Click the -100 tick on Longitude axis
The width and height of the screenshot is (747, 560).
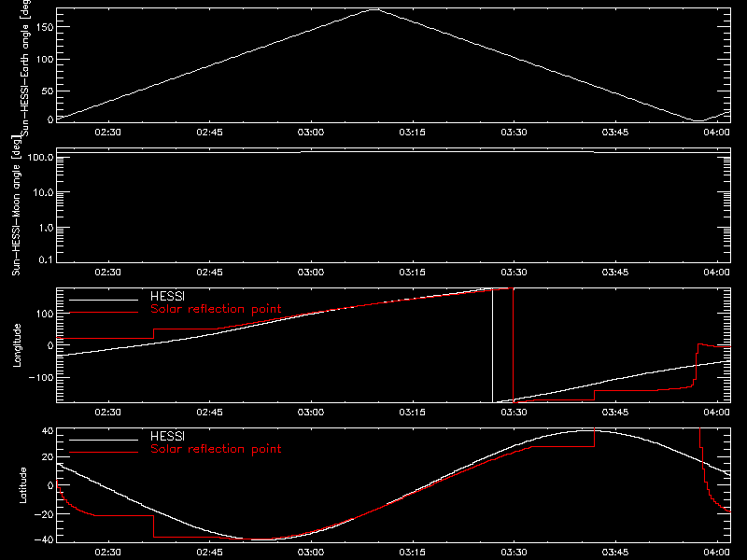click(40, 378)
